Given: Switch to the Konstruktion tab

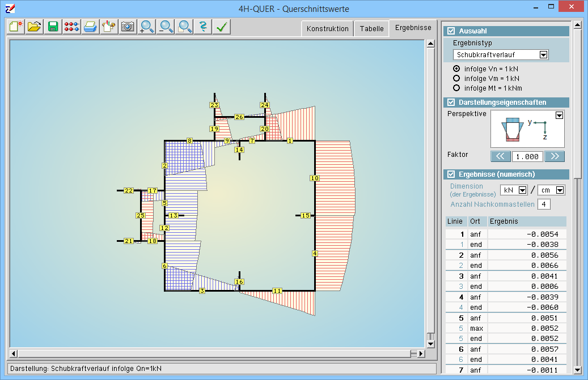Looking at the screenshot, I should (327, 28).
